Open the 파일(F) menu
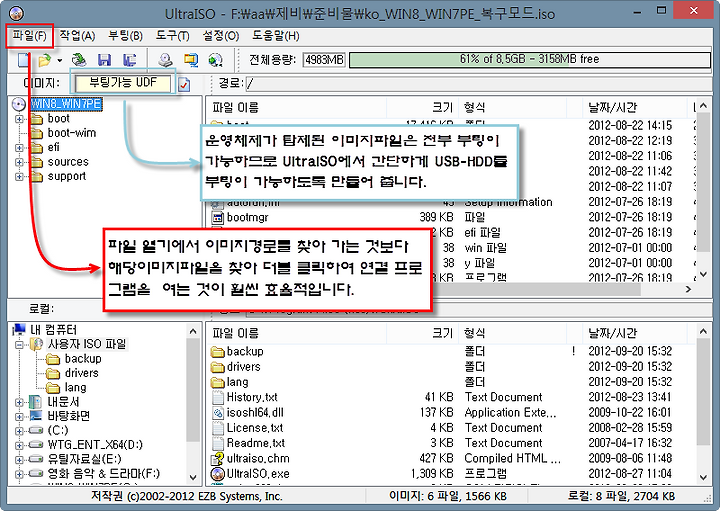The image size is (720, 511). pyautogui.click(x=30, y=36)
